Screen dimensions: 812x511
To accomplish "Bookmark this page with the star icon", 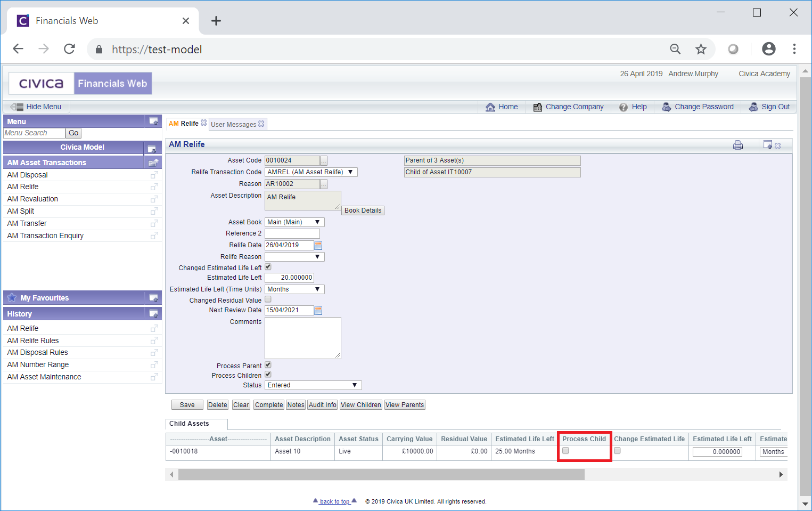I will coord(701,49).
